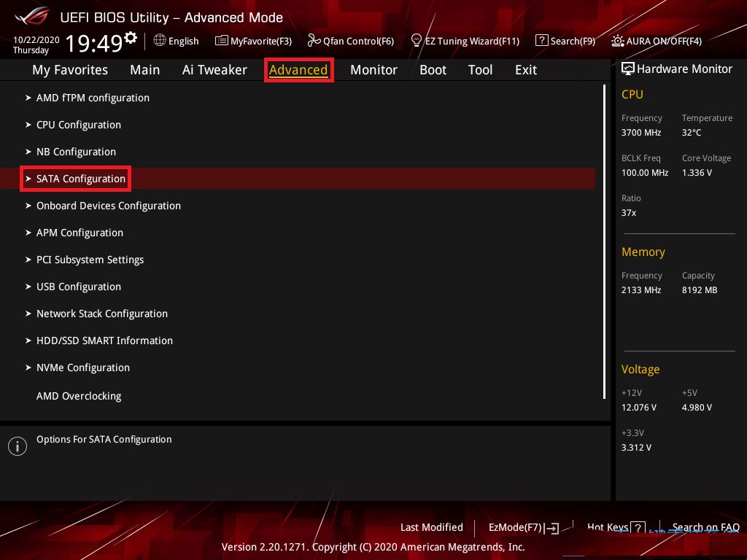Viewport: 747px width, 560px height.
Task: Click the info icon beside help text
Action: point(18,446)
